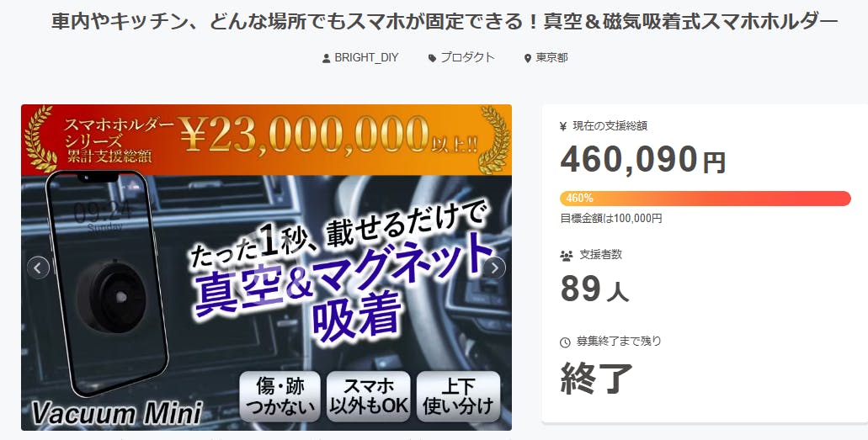Click the previous image arrow on carousel
The image size is (868, 440).
coord(38,268)
